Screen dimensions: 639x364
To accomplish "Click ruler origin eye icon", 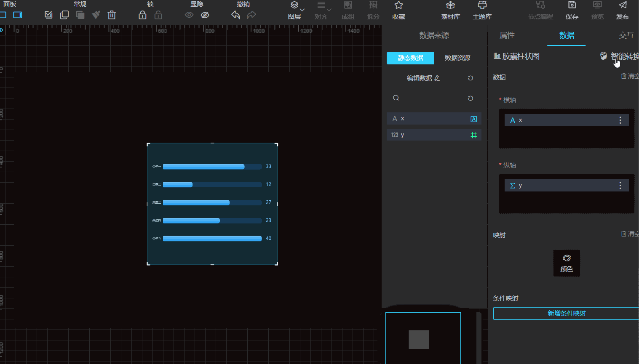I will point(1,30).
